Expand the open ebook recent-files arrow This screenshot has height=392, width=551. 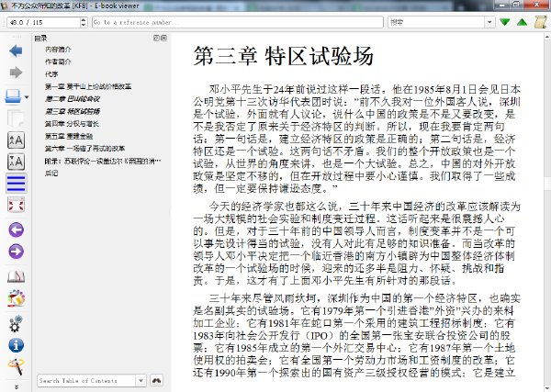(x=27, y=97)
